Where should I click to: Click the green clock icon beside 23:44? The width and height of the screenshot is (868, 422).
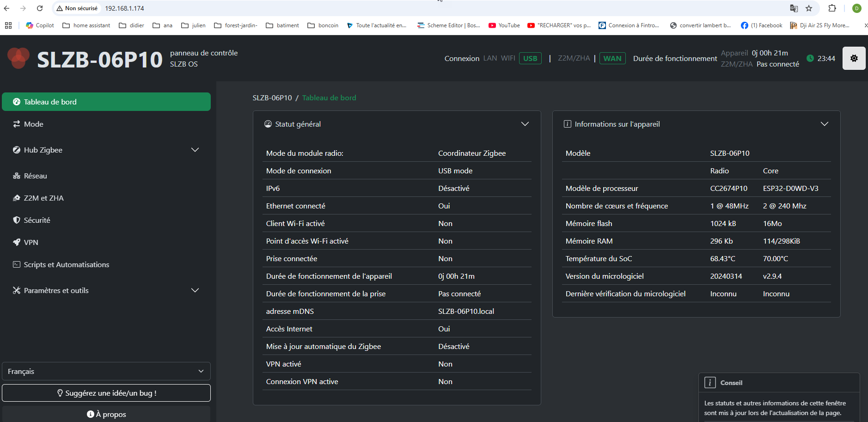pos(810,58)
